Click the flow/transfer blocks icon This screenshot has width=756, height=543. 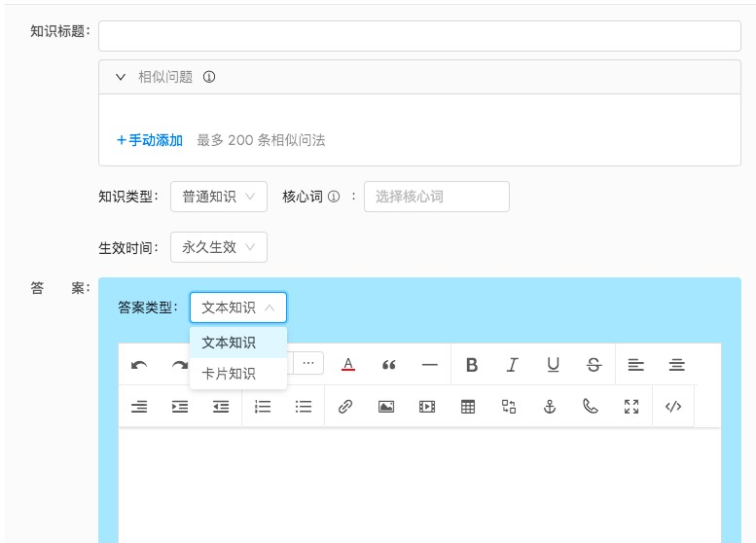(x=509, y=407)
